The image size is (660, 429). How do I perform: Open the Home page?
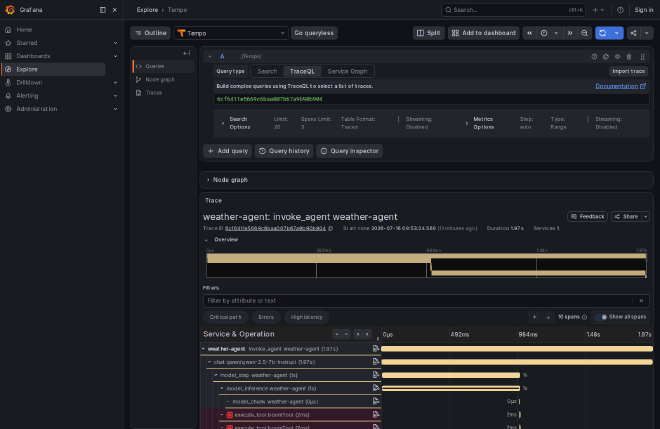click(24, 29)
